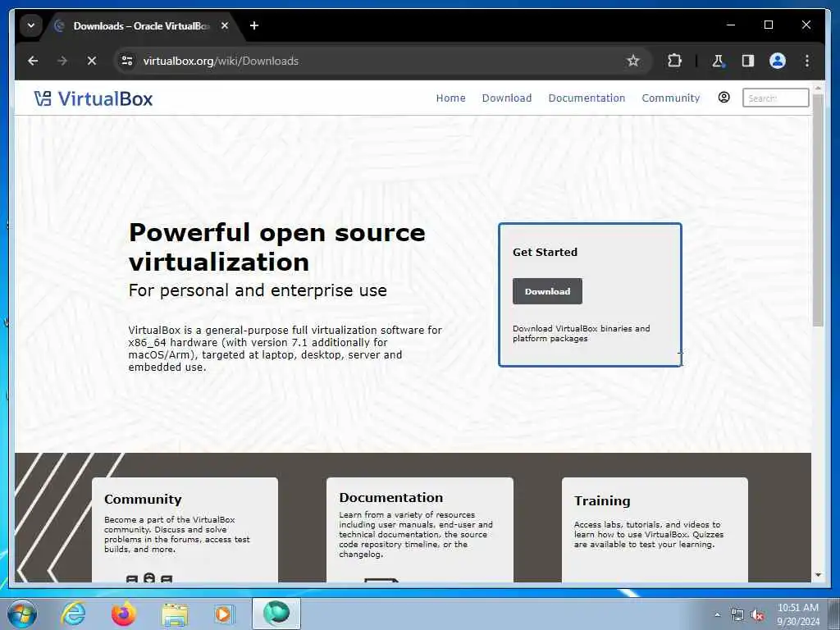This screenshot has height=630, width=840.
Task: Launch Internet Explorer from taskbar
Action: pos(73,614)
